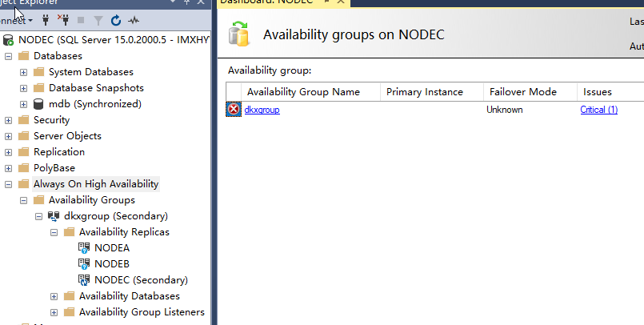
Task: Click the Availability Group Listeners folder icon
Action: click(x=70, y=312)
